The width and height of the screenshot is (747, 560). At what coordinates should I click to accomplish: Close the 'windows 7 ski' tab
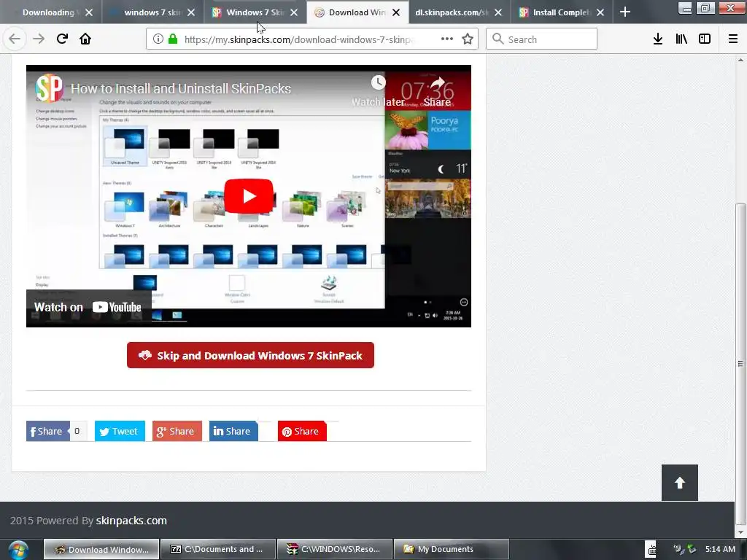coord(191,13)
